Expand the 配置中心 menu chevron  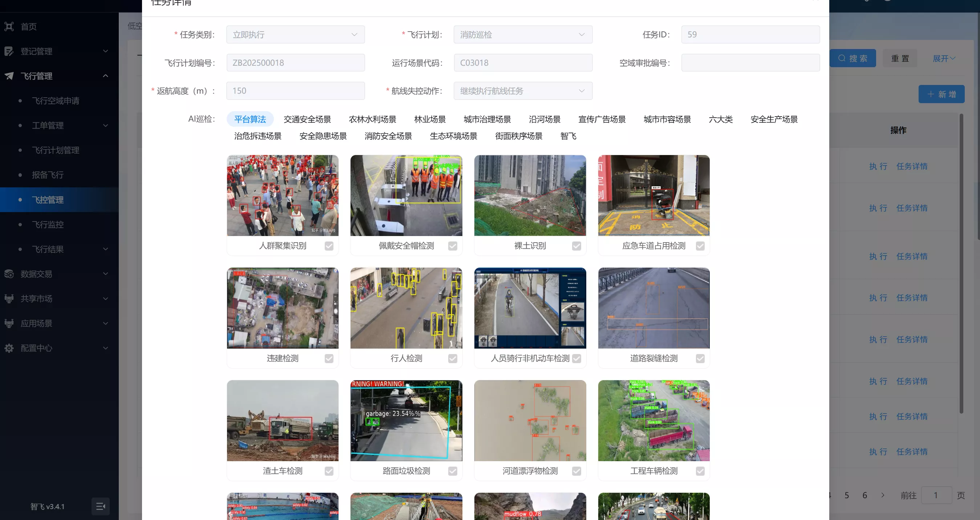[x=106, y=348]
